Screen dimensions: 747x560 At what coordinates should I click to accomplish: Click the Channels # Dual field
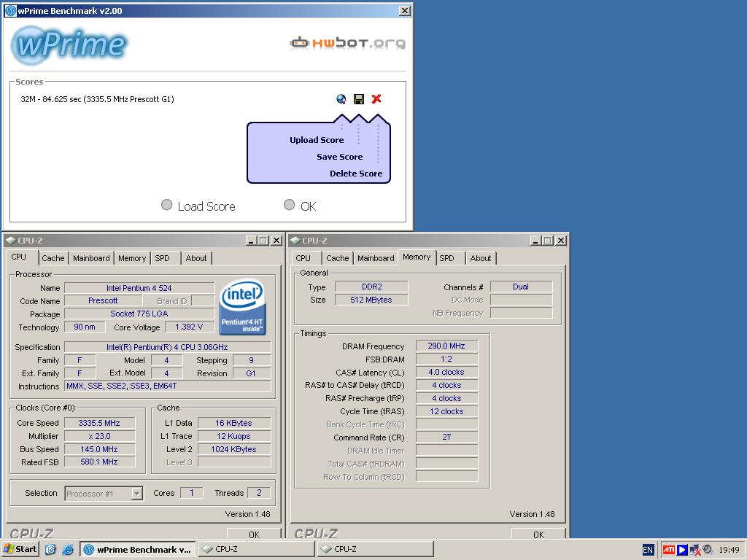[521, 287]
